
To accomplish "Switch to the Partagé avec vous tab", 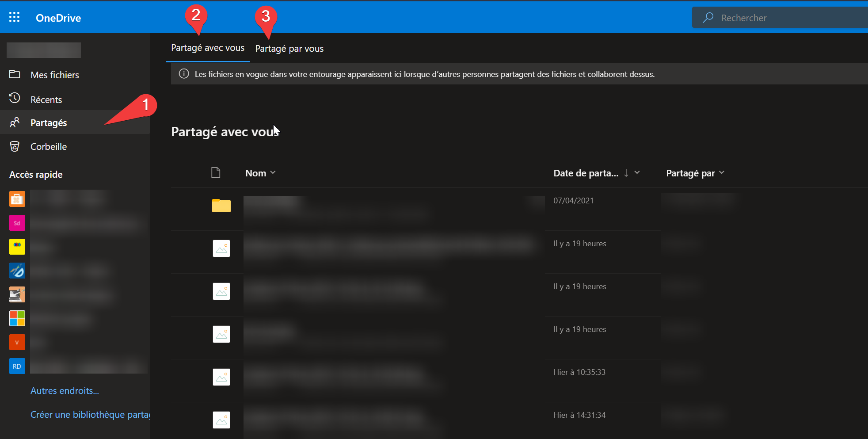I will point(208,48).
